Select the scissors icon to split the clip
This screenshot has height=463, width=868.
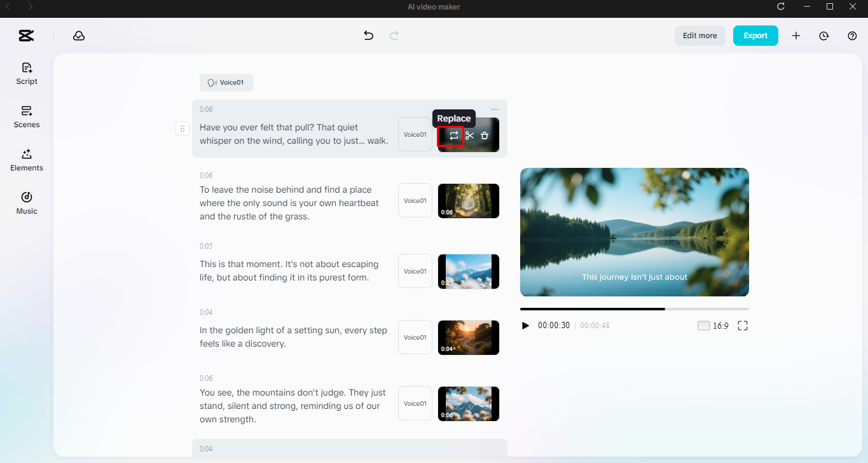[x=469, y=135]
